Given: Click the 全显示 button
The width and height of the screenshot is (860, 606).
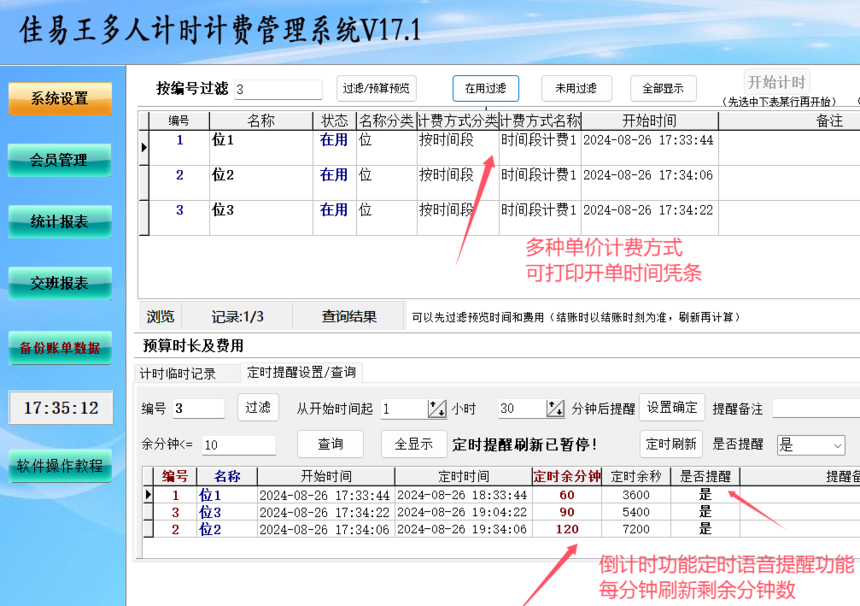Looking at the screenshot, I should (x=414, y=444).
